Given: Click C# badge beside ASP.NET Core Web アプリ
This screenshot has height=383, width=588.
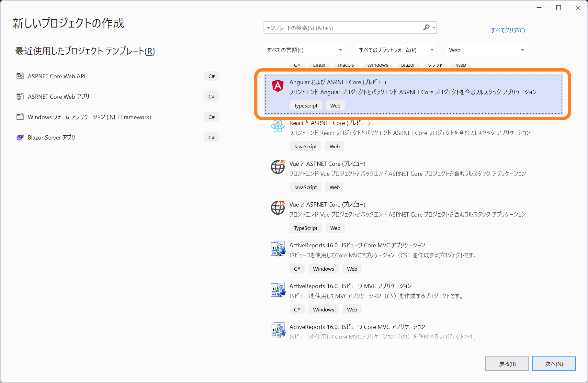Looking at the screenshot, I should coord(211,96).
